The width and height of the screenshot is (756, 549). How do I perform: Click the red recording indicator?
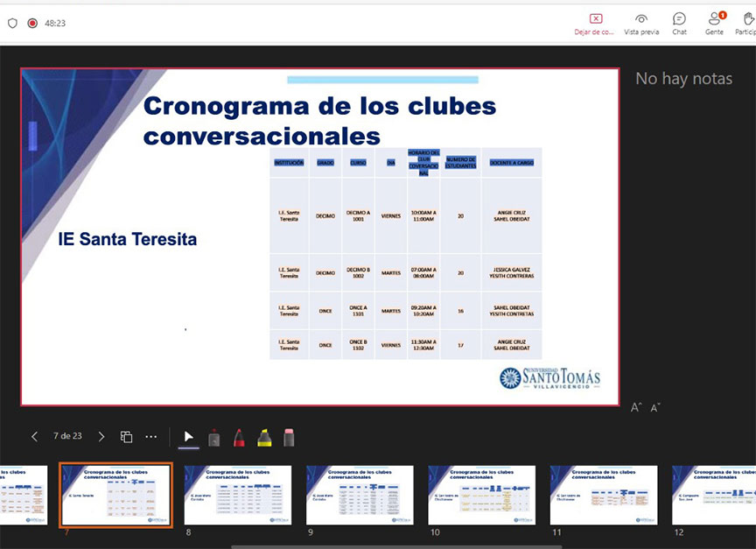pyautogui.click(x=32, y=24)
